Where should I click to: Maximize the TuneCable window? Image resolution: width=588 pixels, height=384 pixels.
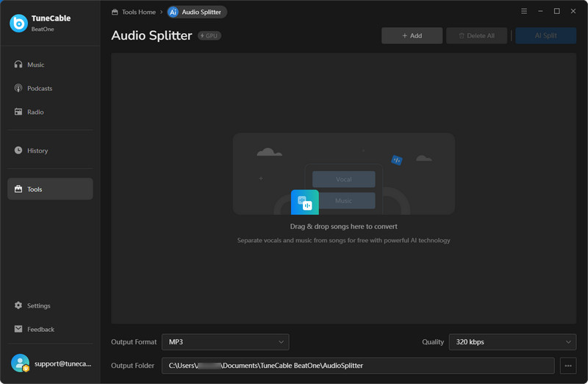click(x=557, y=11)
